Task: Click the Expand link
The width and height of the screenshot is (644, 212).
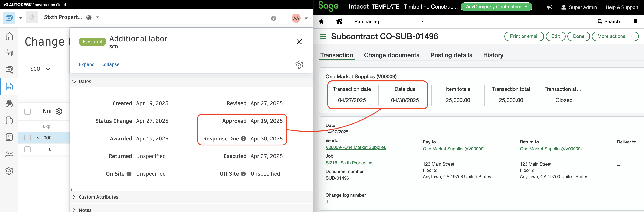Action: point(86,64)
